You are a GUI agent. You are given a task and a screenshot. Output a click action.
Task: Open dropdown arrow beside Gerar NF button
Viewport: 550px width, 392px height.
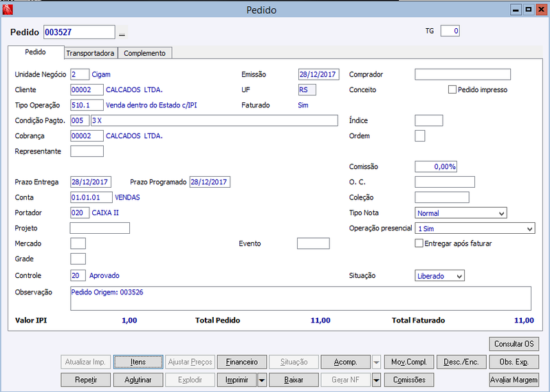(376, 380)
